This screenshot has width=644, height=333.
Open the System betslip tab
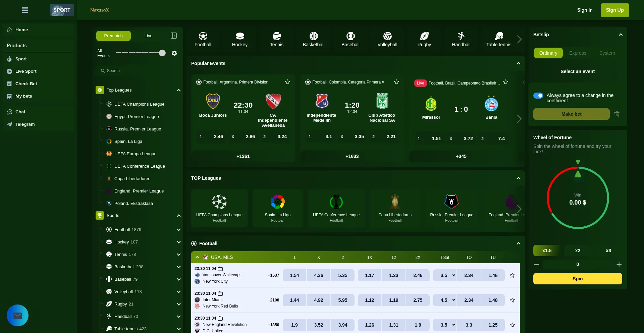click(607, 53)
